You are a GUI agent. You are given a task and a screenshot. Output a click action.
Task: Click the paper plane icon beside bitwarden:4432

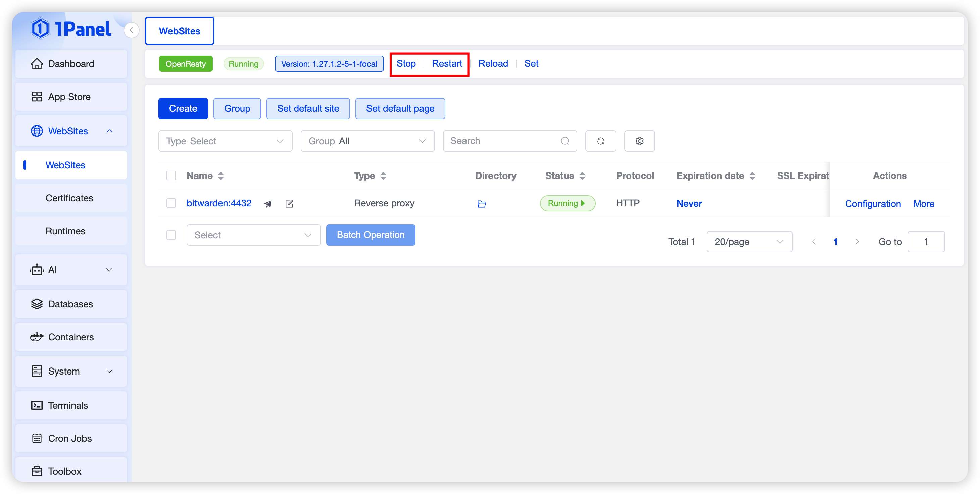[268, 204]
